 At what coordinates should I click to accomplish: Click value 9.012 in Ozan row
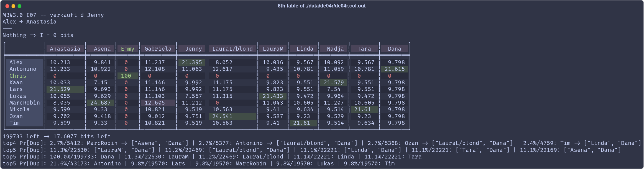click(x=156, y=116)
